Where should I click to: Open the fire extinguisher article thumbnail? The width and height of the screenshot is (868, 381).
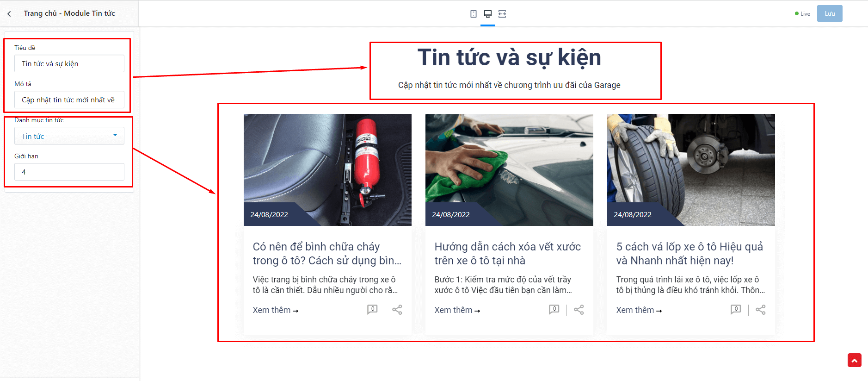point(327,170)
